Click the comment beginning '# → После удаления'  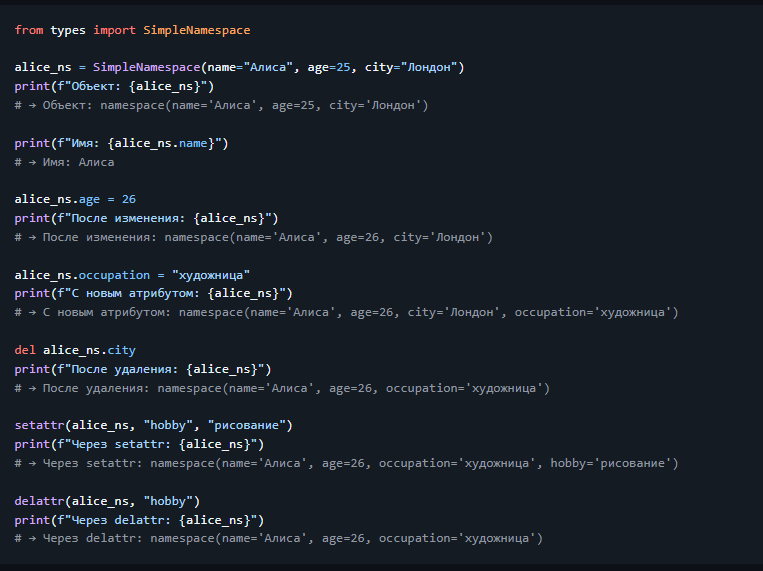point(282,388)
